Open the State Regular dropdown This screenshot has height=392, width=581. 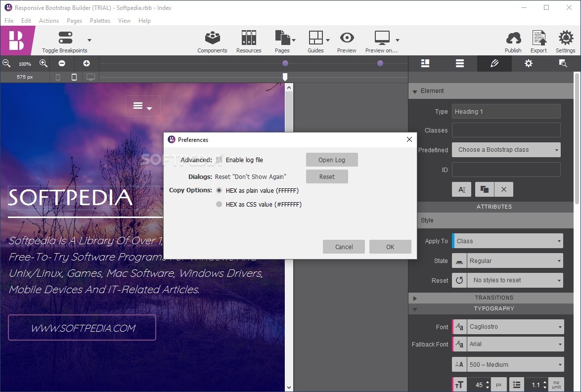point(515,261)
